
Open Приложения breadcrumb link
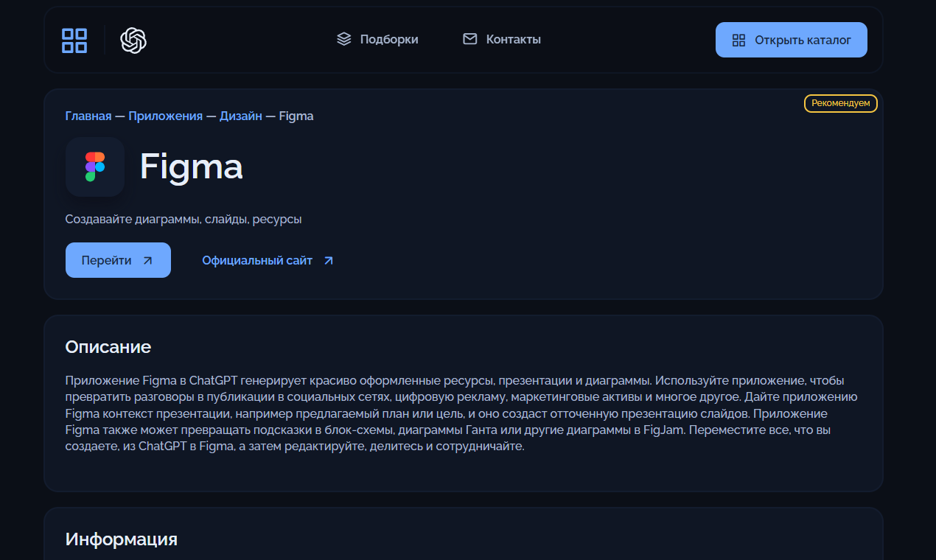tap(165, 116)
